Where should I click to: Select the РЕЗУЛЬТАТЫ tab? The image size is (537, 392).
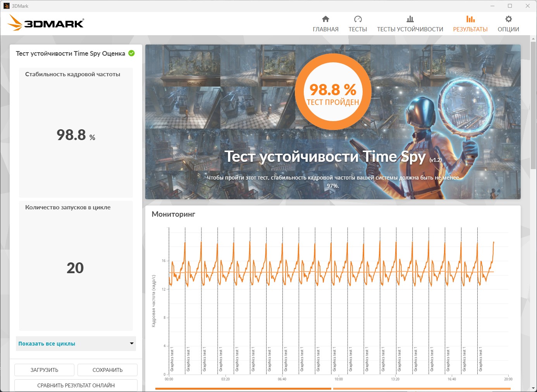(470, 24)
